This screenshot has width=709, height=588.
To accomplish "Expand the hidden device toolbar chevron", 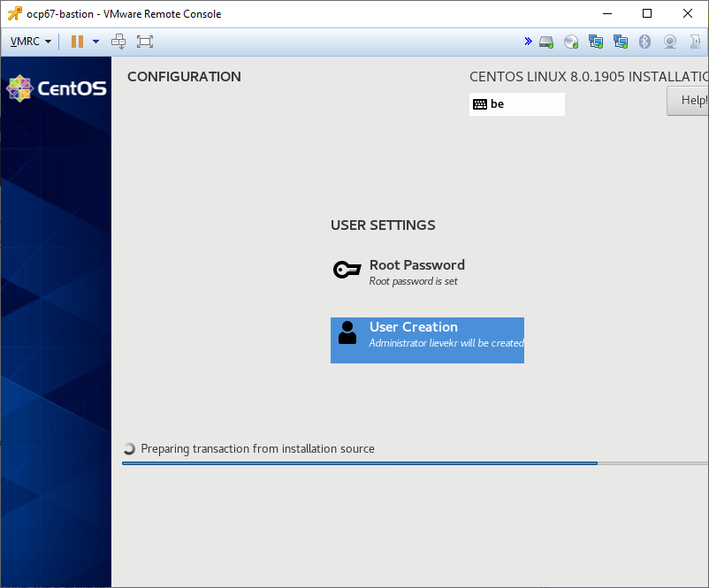I will click(x=528, y=42).
